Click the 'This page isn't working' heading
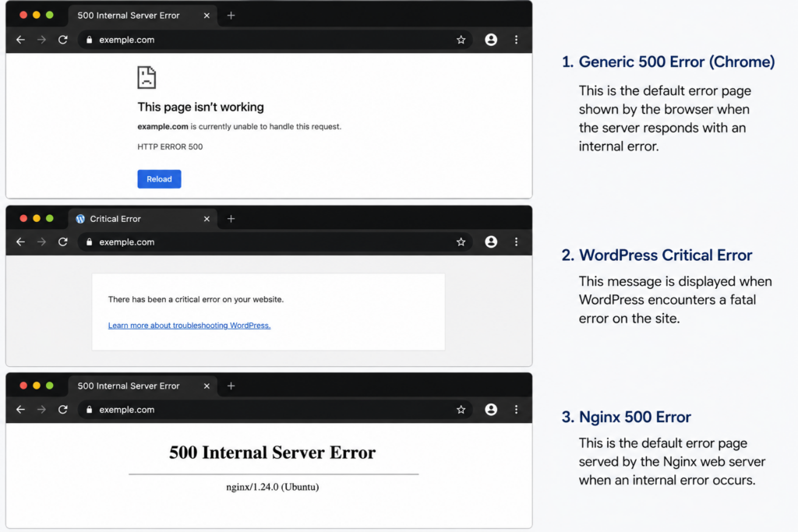Viewport: 798px width, 532px height. click(200, 107)
